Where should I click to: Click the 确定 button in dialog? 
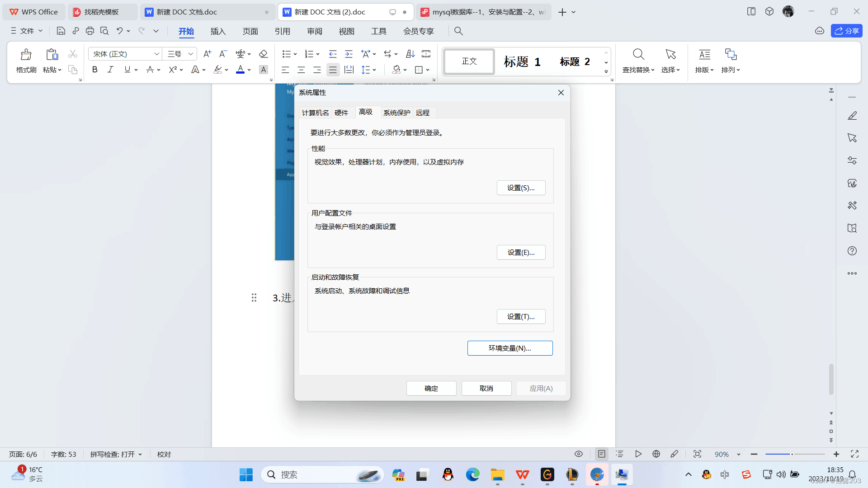point(431,388)
